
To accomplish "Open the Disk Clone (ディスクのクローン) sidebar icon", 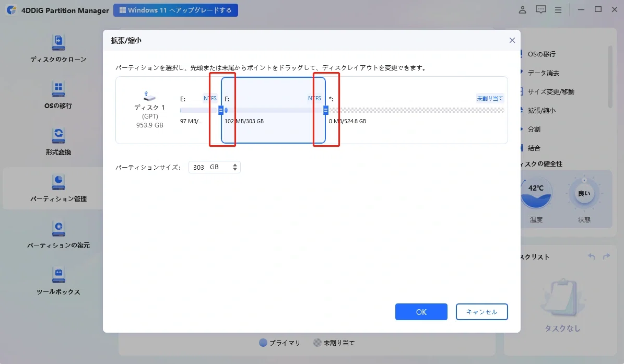I will click(58, 43).
